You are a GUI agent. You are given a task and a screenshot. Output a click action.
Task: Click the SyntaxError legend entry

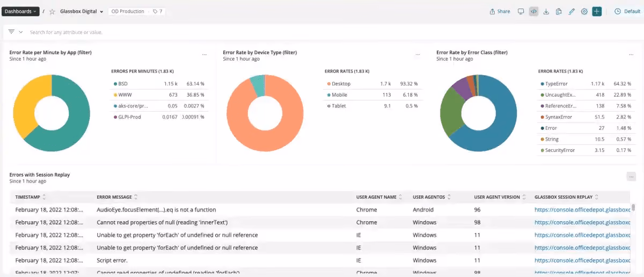[x=587, y=117]
